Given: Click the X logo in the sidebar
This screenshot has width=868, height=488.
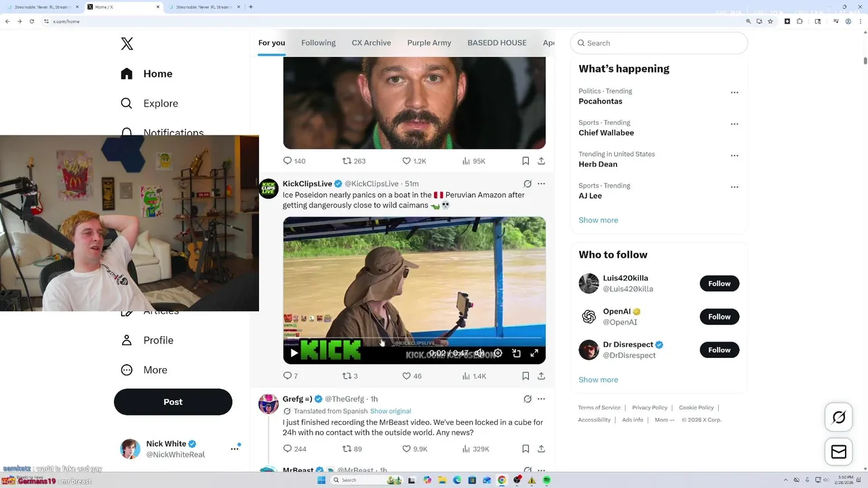Looking at the screenshot, I should tap(127, 44).
